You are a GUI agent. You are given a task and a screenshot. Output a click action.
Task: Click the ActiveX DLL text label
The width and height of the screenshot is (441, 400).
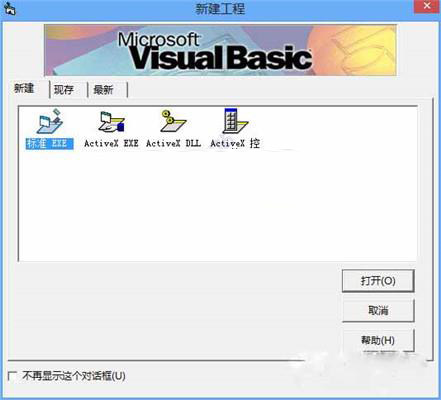click(x=173, y=144)
